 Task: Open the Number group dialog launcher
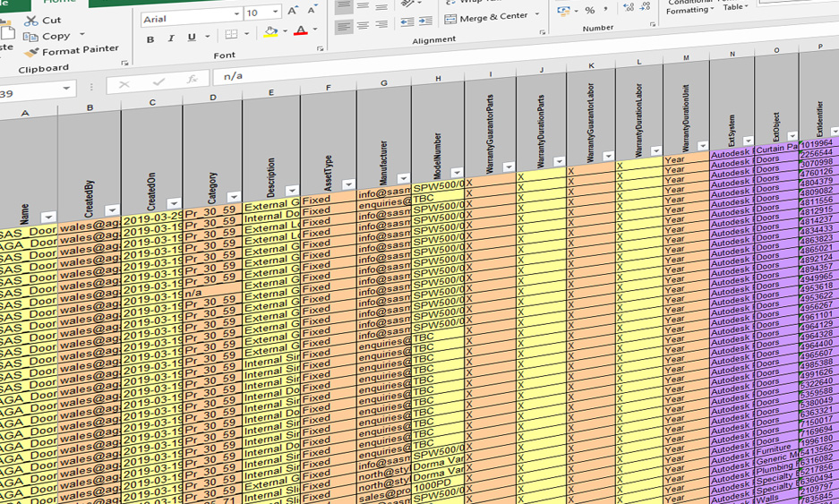(653, 24)
